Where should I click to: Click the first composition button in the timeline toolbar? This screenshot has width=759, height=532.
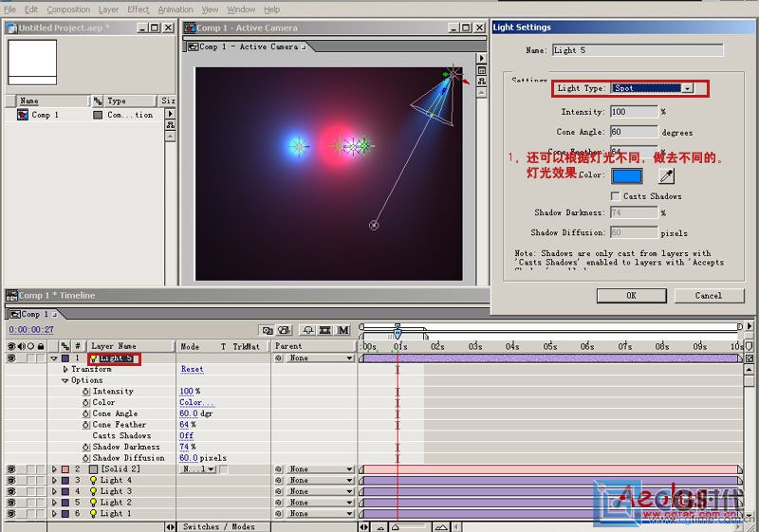(268, 330)
